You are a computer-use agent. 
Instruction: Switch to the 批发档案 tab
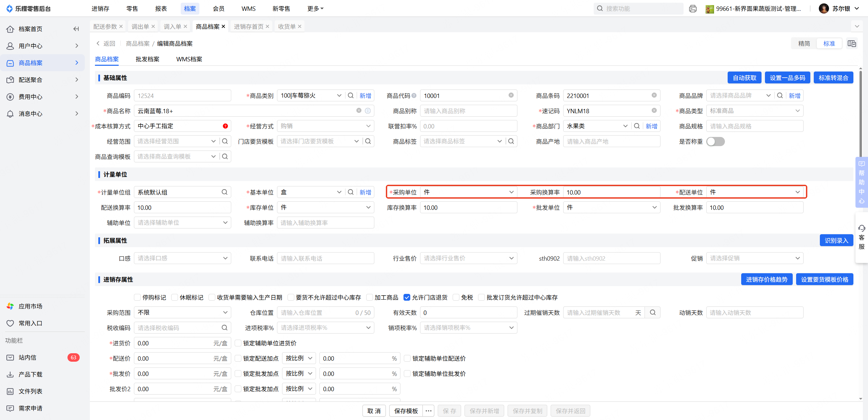point(147,59)
